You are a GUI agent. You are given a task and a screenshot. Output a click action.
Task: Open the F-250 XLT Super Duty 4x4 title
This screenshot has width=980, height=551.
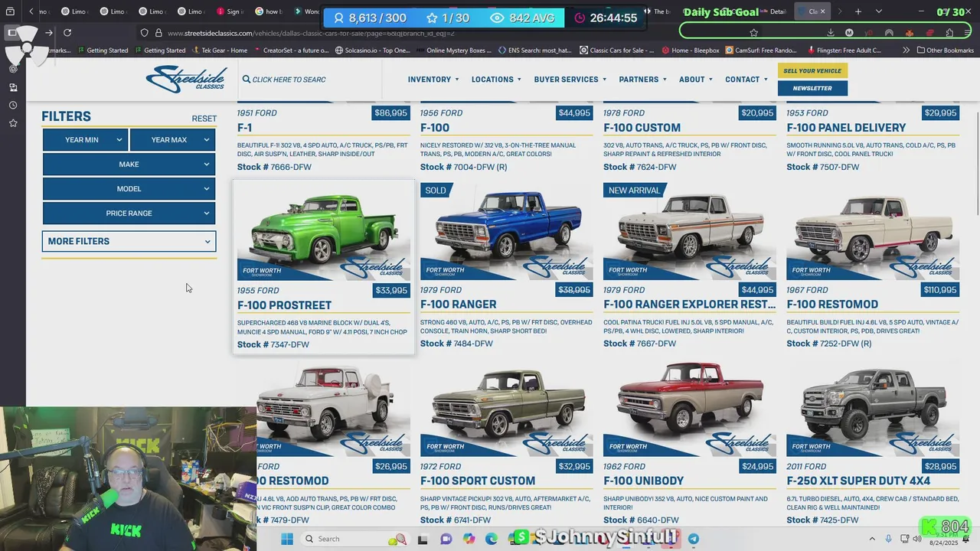click(x=858, y=481)
